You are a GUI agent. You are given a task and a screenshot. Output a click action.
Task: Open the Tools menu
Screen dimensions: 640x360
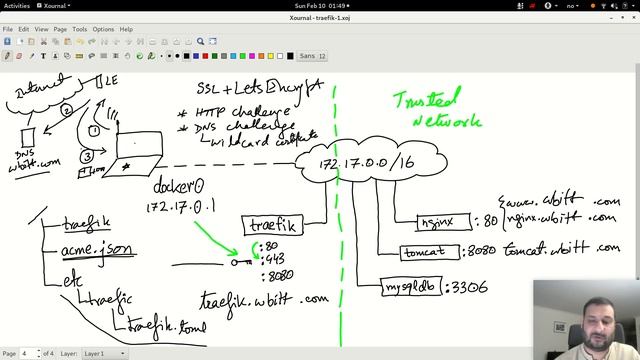coord(80,29)
